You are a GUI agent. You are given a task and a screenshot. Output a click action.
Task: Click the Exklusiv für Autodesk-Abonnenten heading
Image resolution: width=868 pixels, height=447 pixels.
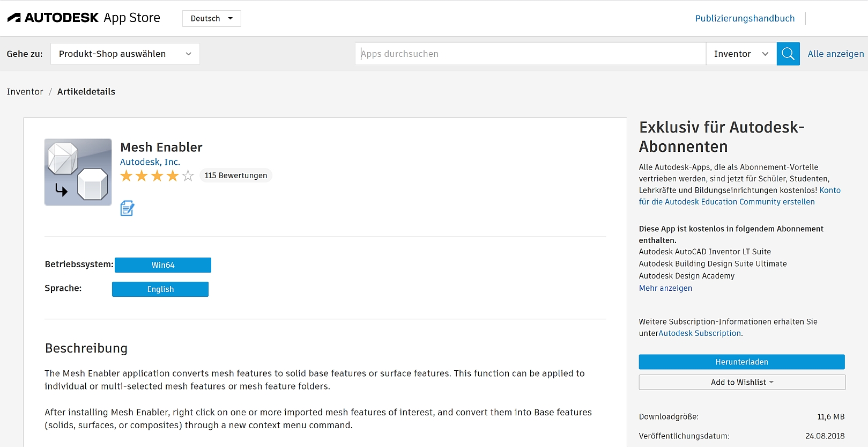[721, 137]
